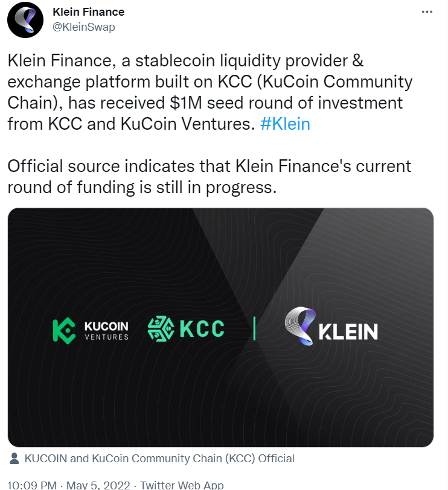Click the Klein Finance display name
Image resolution: width=448 pixels, height=490 pixels.
88,11
